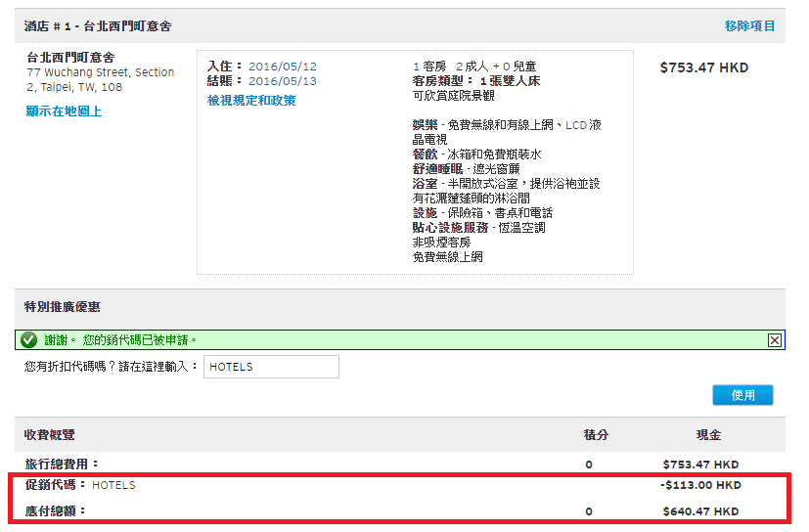This screenshot has width=809, height=532.
Task: Open the 顯示在地圖上 map link
Action: pos(64,111)
